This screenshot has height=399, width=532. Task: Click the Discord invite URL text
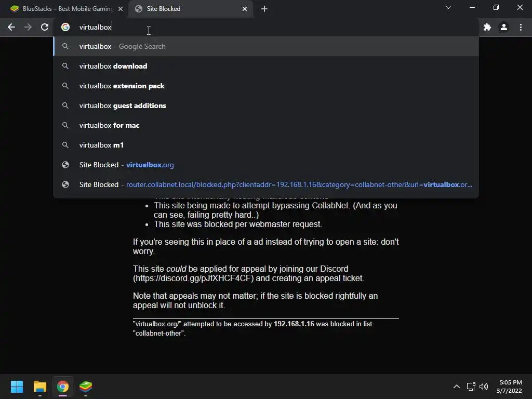tap(193, 278)
